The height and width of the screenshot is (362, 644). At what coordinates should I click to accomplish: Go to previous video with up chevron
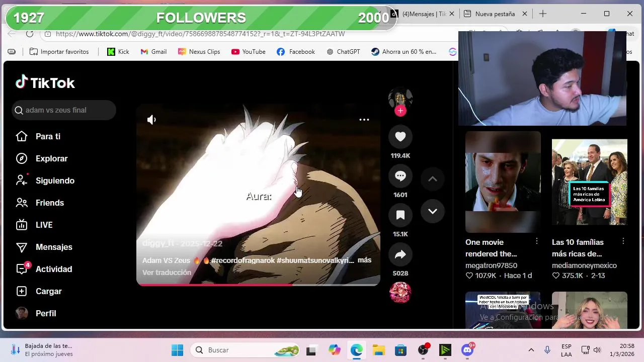click(x=433, y=179)
